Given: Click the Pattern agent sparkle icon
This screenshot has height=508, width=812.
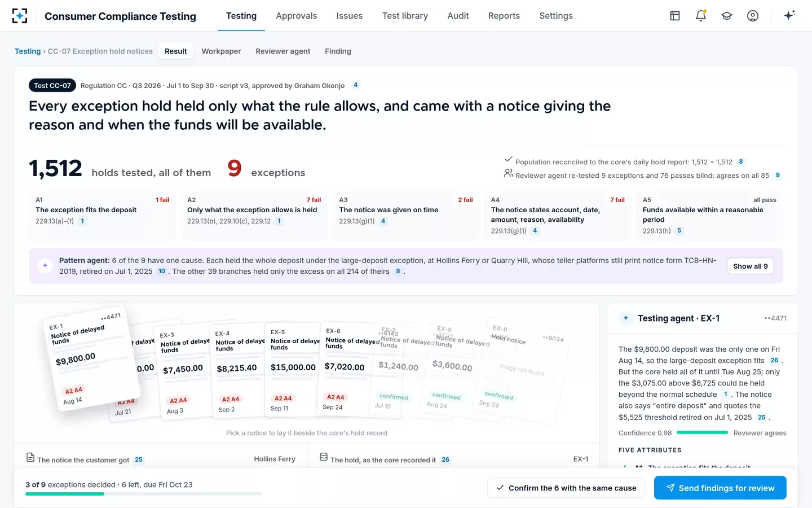Looking at the screenshot, I should click(45, 265).
